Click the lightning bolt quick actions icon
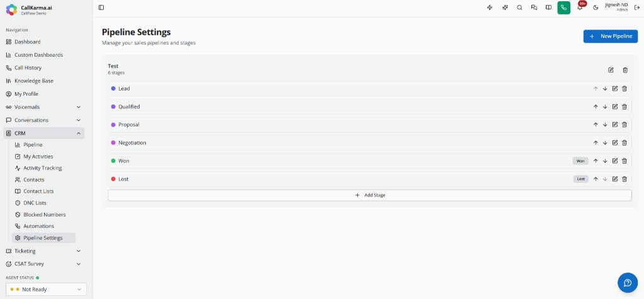 tap(489, 8)
